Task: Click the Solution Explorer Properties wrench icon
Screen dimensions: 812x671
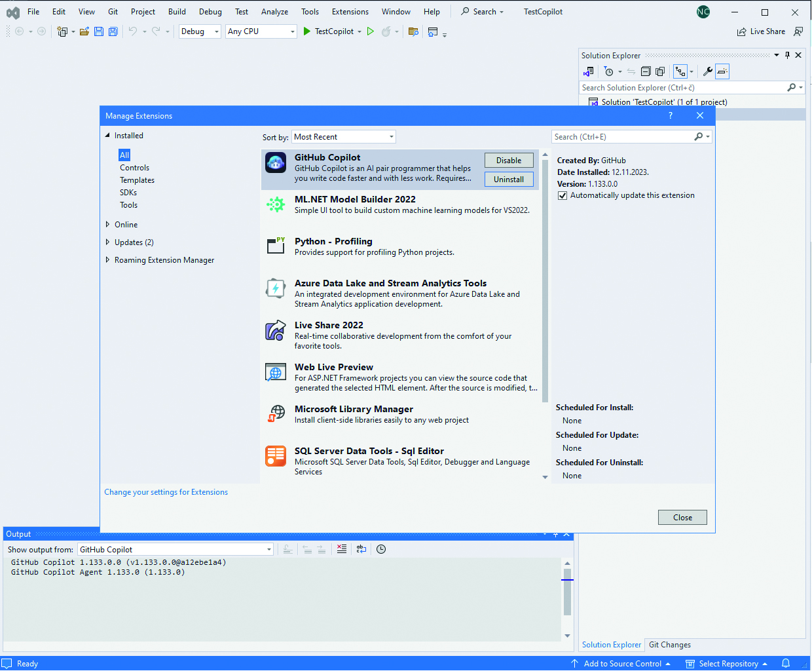Action: tap(707, 71)
